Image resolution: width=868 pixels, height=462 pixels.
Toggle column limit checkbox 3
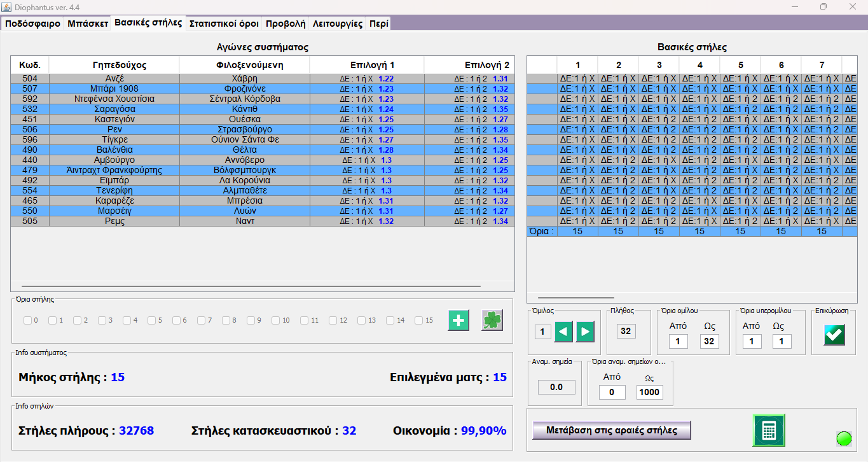(102, 320)
